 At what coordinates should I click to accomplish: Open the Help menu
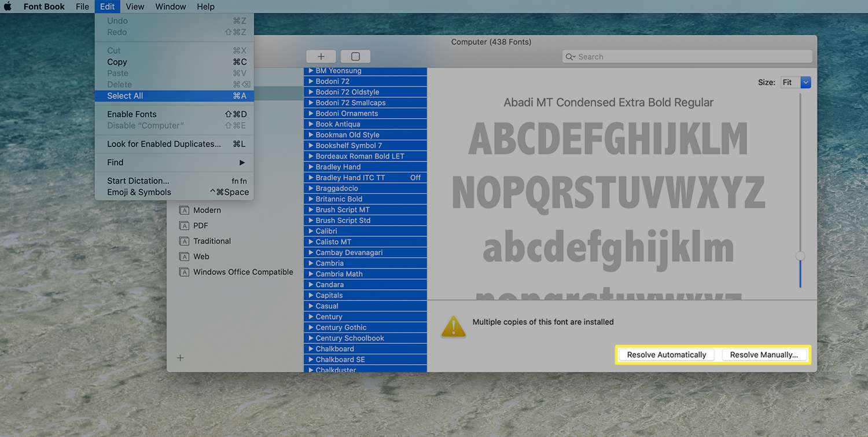[x=205, y=6]
